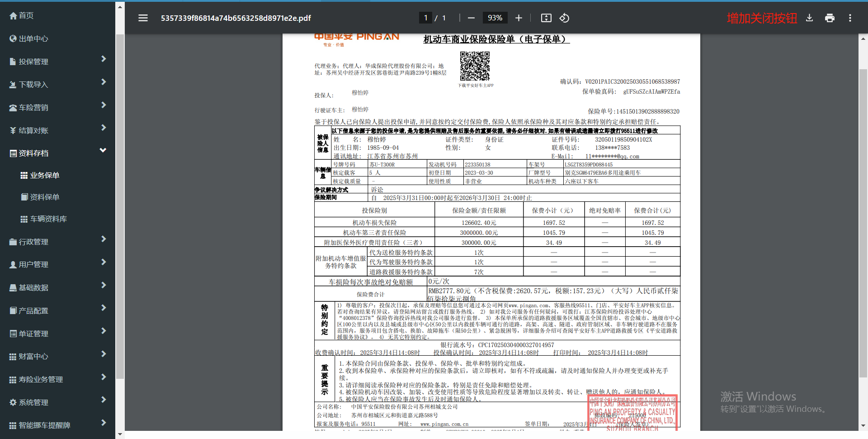This screenshot has width=868, height=439.
Task: Expand the 产品配置 submenu arrow
Action: click(x=104, y=308)
